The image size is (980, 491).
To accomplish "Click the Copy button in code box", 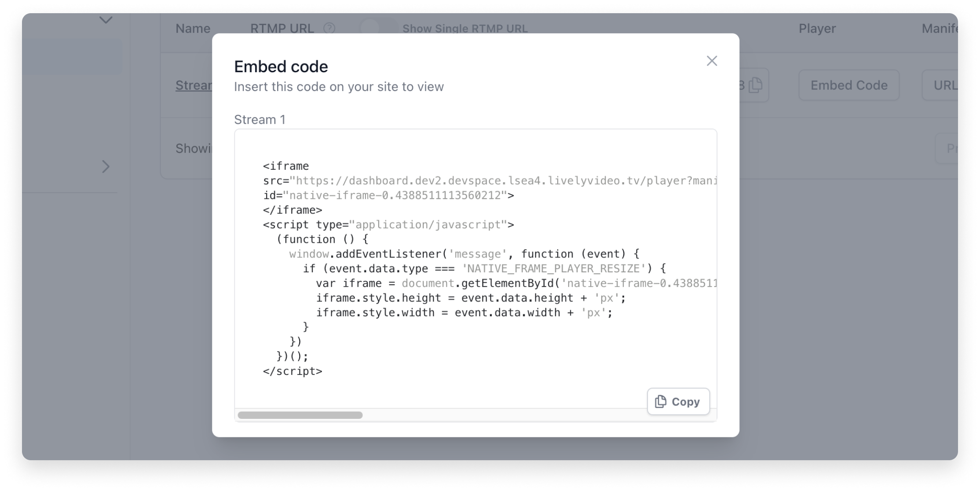I will (678, 401).
